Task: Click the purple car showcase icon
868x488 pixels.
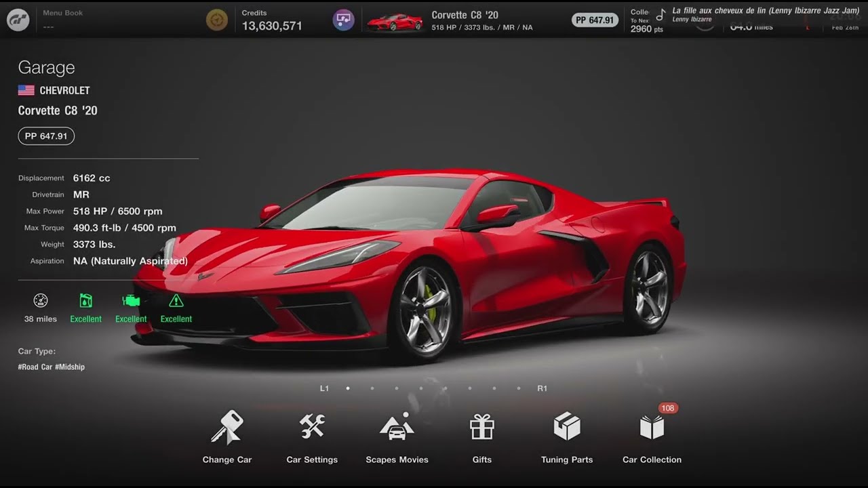Action: [343, 20]
